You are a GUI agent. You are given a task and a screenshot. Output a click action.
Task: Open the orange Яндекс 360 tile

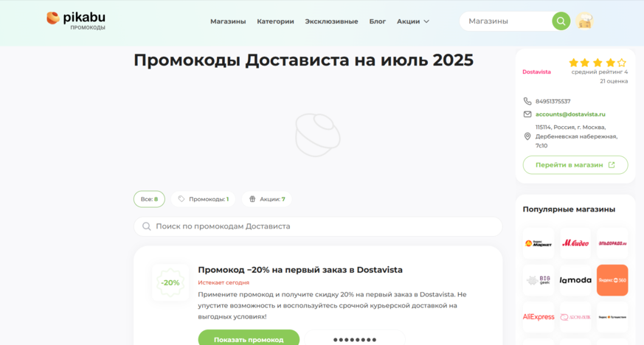click(x=612, y=280)
